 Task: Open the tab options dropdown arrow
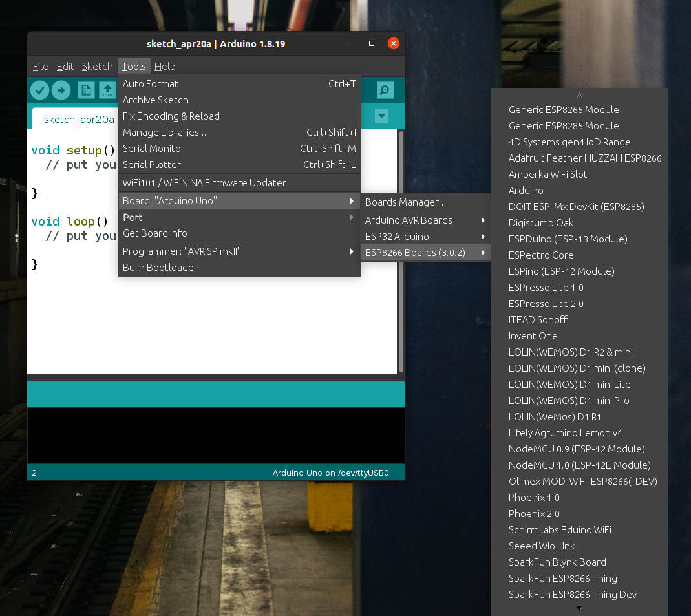click(x=381, y=116)
